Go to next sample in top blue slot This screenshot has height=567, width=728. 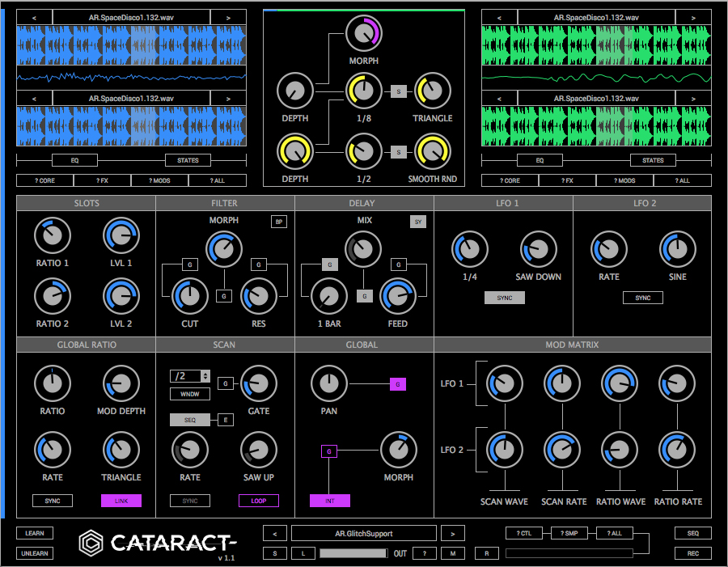tap(228, 18)
